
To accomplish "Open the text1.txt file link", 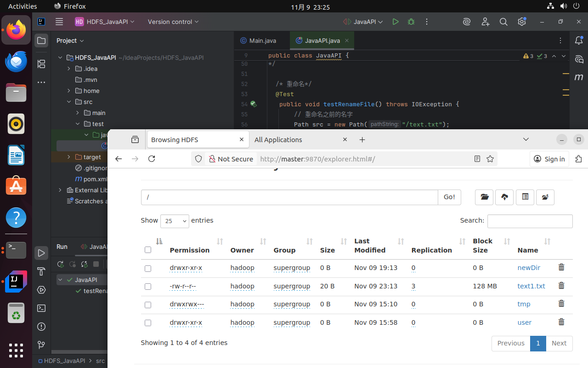I will point(531,286).
